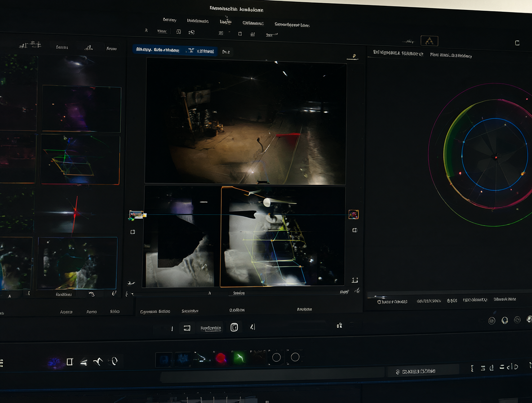
Task: Click the orange-bordered clip icon right of the lower viewers
Action: [x=354, y=214]
